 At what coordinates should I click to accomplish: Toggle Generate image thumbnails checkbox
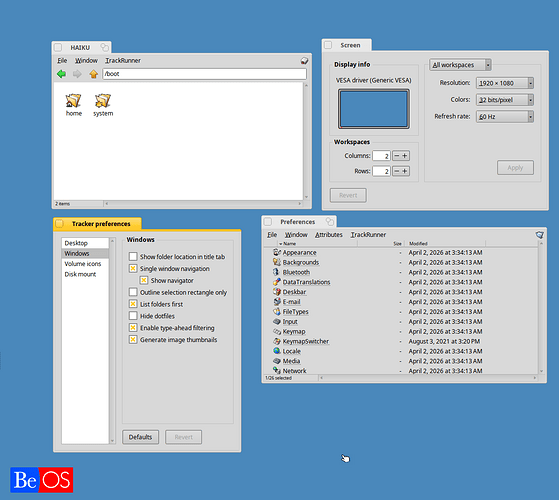click(133, 339)
